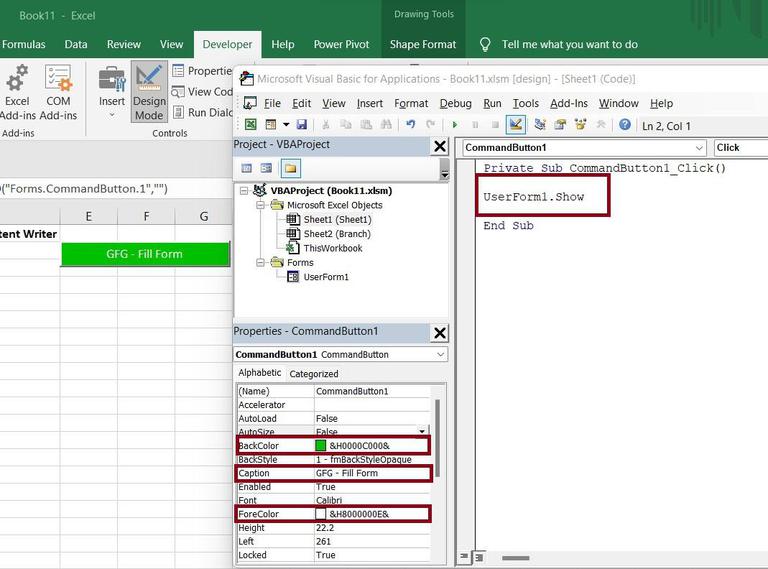Click the Reset stop icon in VBA toolbar
768x569 pixels.
pos(495,125)
